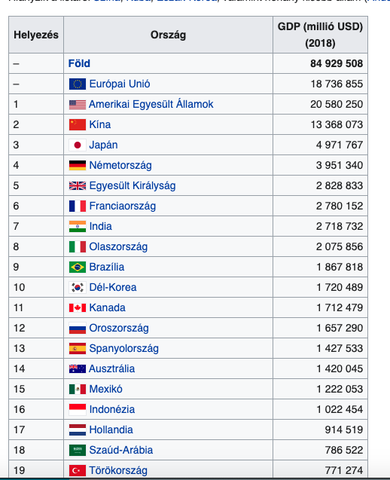Image resolution: width=390 pixels, height=480 pixels.
Task: Click the Spanish flag next to Spanyolország
Action: 77,348
